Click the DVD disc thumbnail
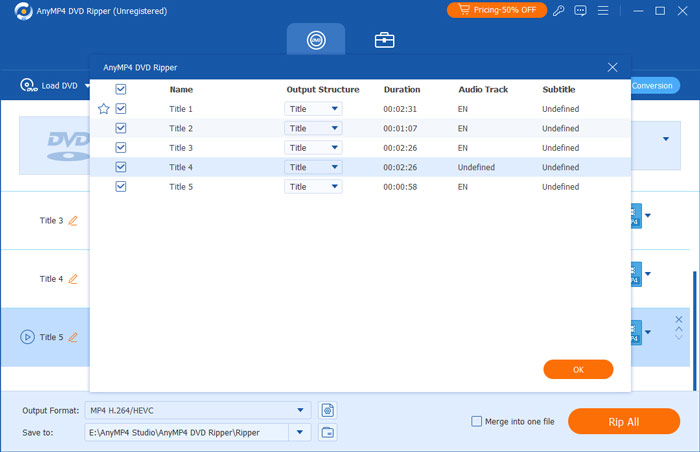700x452 pixels. coord(55,145)
